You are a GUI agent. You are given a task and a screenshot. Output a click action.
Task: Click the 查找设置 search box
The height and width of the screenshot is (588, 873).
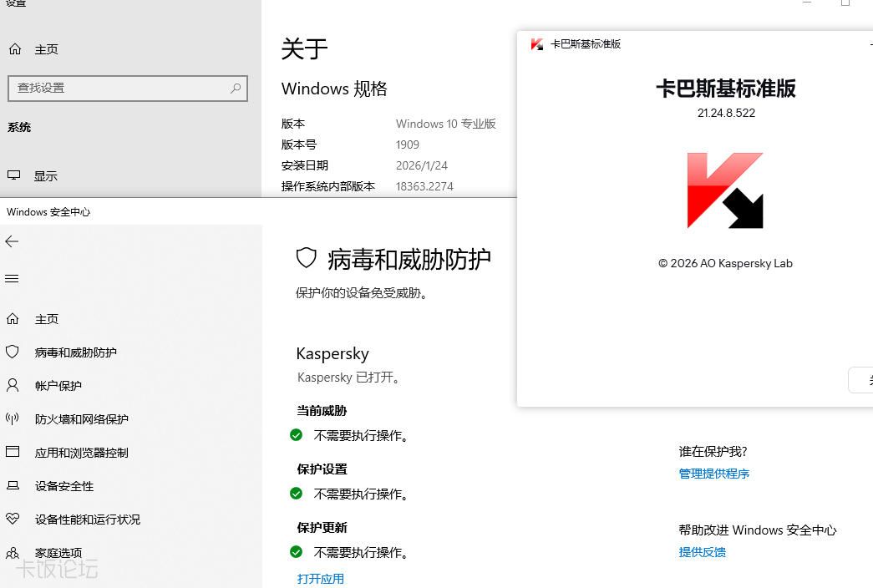pyautogui.click(x=117, y=88)
